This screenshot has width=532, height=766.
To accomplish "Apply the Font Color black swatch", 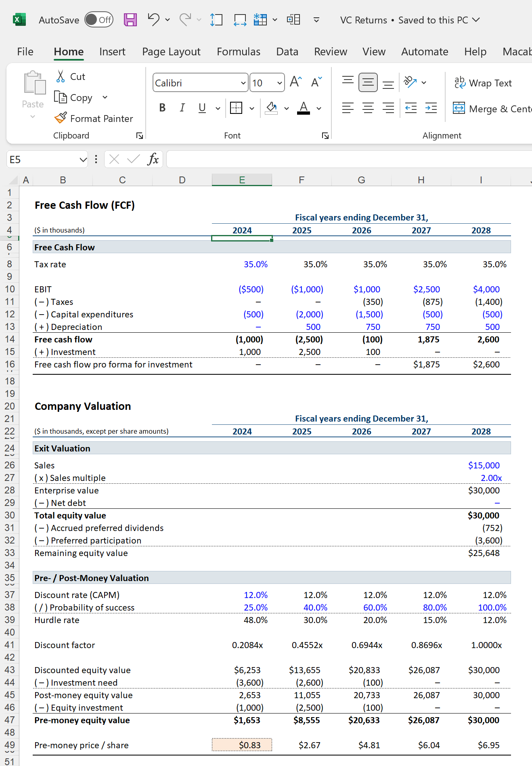I will pos(304,108).
